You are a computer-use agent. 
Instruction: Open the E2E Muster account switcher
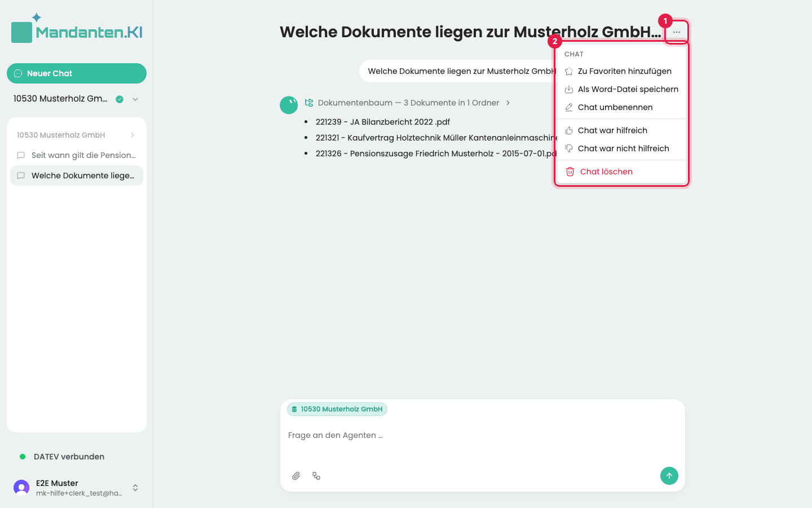point(135,488)
